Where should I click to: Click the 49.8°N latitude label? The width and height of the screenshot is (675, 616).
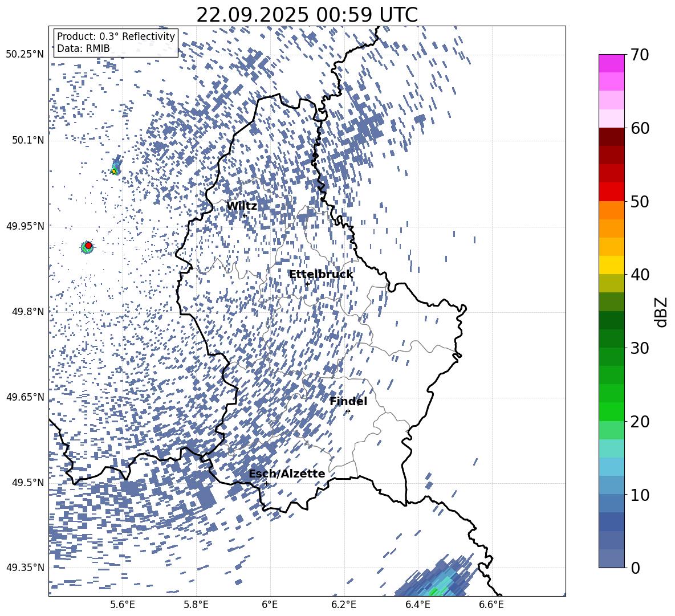[28, 312]
